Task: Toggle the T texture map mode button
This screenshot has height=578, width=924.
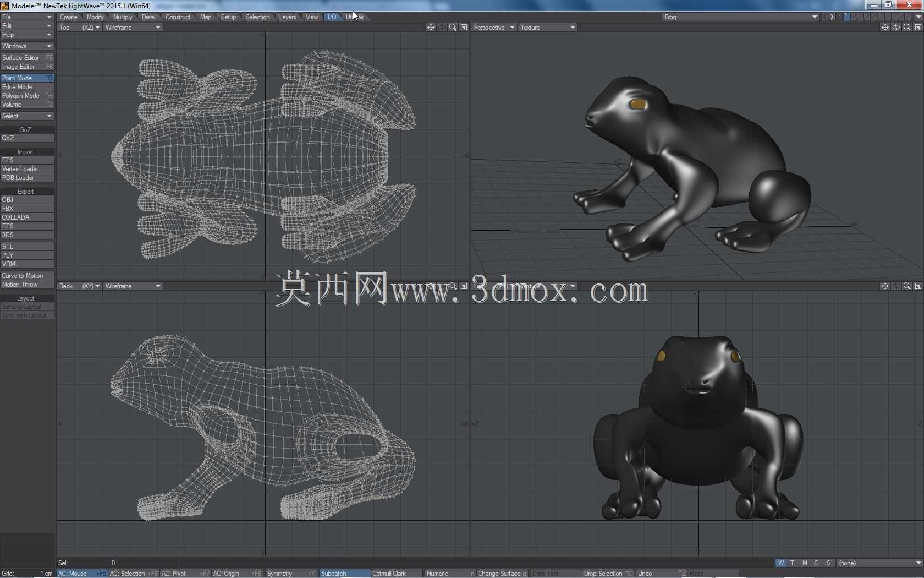Action: point(793,563)
